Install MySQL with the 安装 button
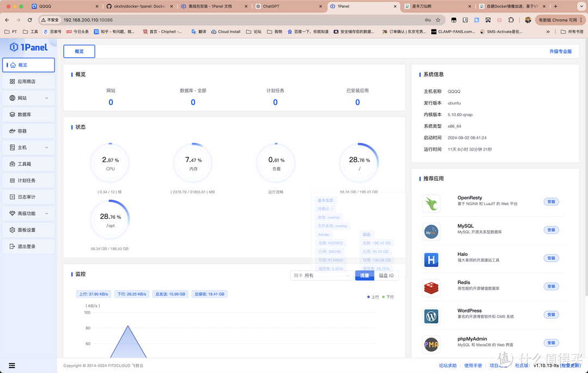 [551, 230]
